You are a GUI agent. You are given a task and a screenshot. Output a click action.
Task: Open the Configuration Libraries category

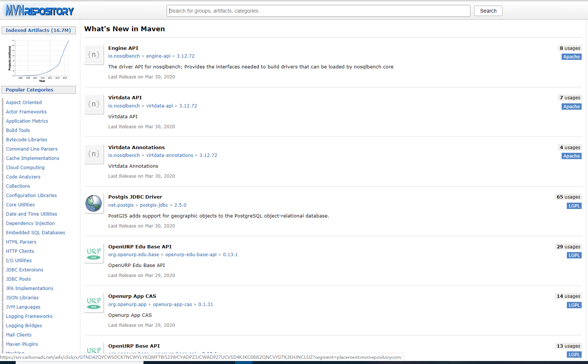pos(31,196)
